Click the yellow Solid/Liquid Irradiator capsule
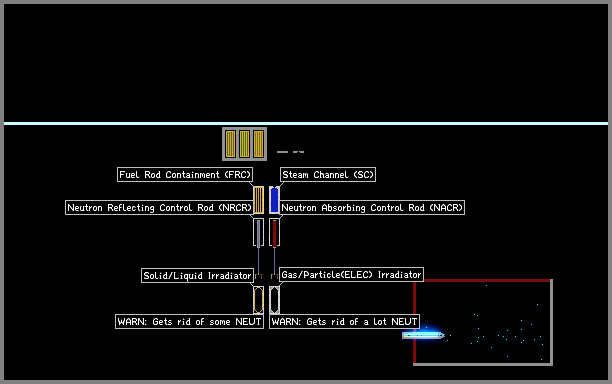The width and height of the screenshot is (612, 384). [258, 300]
